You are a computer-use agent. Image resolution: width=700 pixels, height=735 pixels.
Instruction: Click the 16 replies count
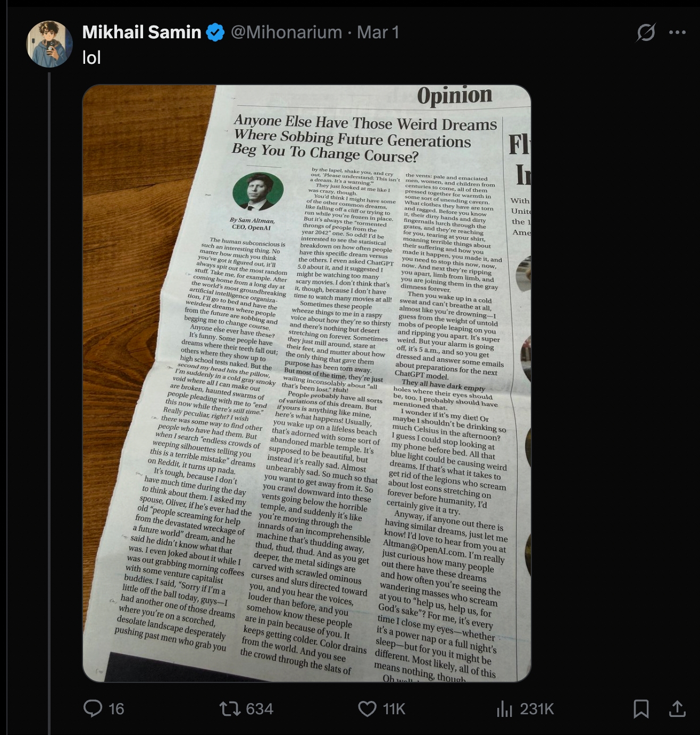tap(116, 709)
